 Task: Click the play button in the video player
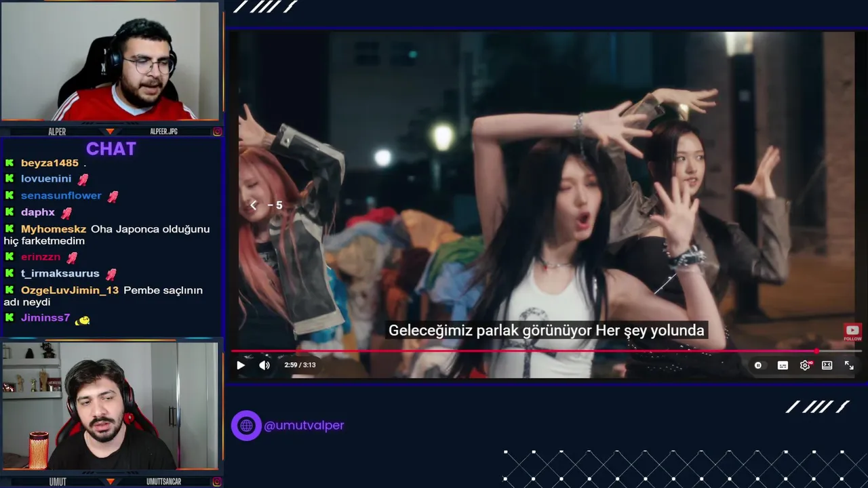(241, 365)
